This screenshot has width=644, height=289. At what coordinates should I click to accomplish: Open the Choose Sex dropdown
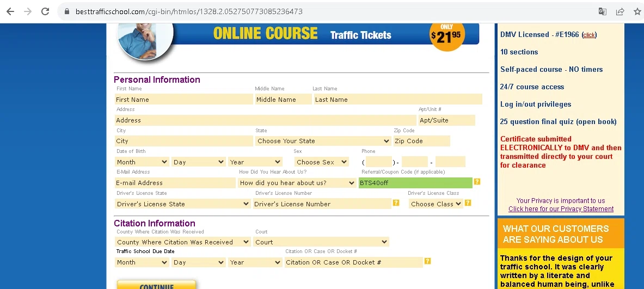pos(322,162)
